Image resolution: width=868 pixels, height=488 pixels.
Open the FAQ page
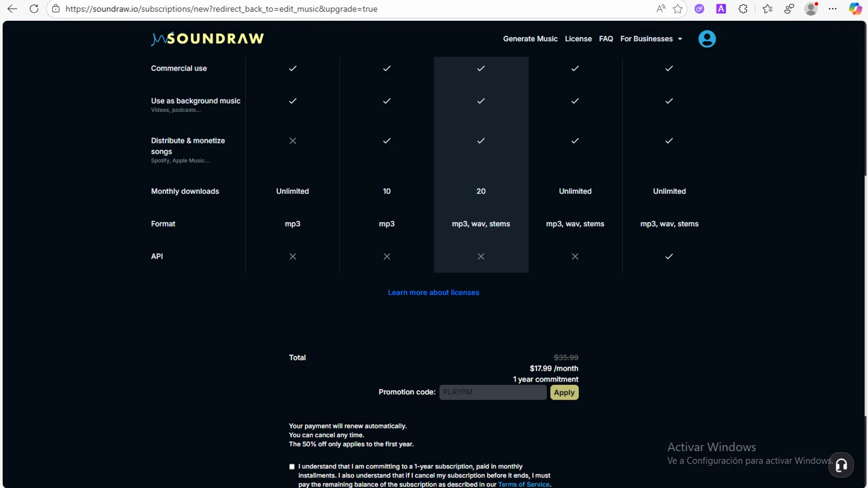pos(606,39)
